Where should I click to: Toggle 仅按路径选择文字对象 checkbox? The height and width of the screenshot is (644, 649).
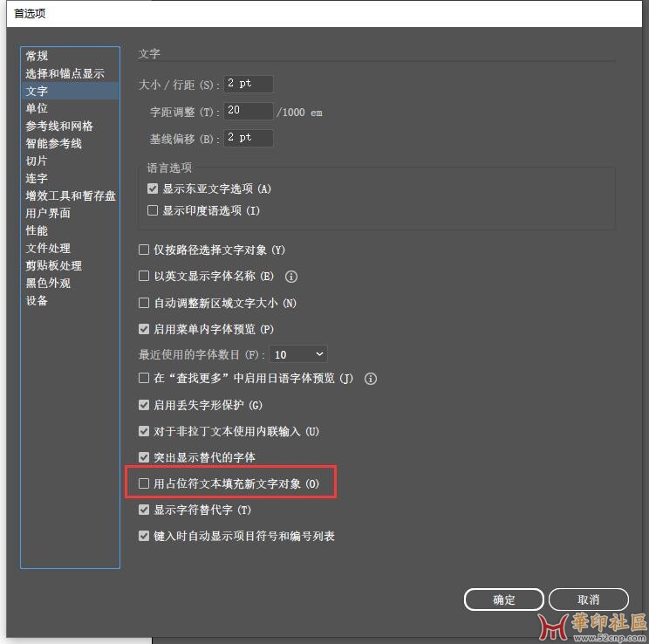pyautogui.click(x=145, y=250)
